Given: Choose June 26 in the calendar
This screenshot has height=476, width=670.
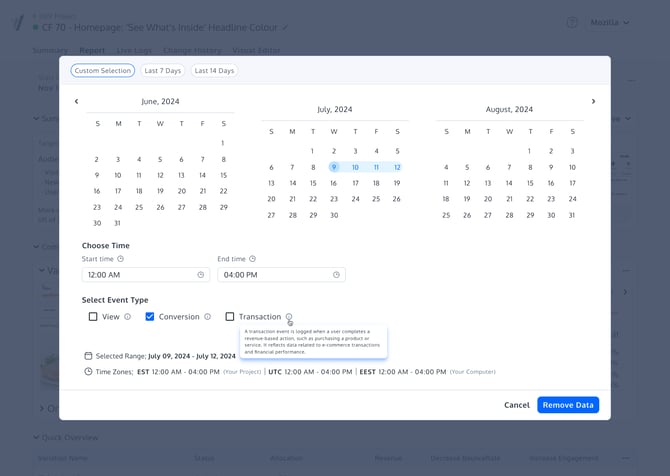Looking at the screenshot, I should tap(160, 207).
